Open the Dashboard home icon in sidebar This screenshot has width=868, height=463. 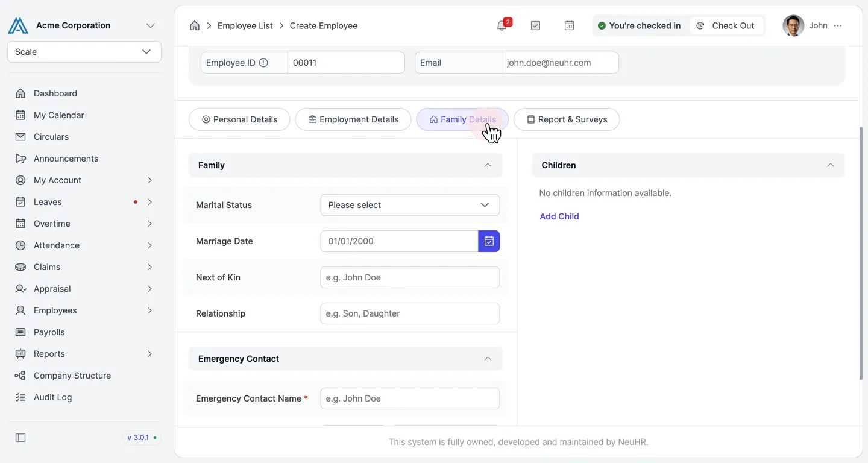[20, 93]
